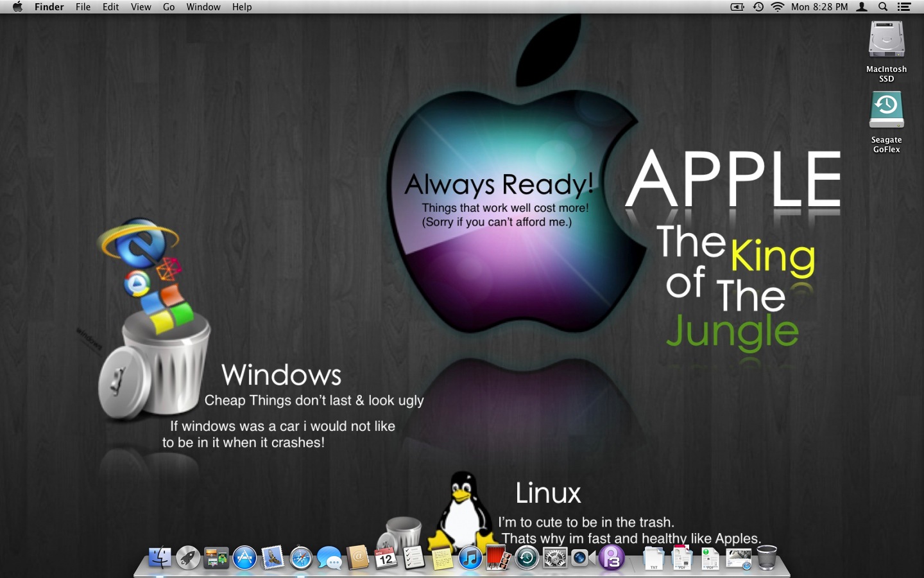Viewport: 924px width, 578px height.
Task: Open the Finder menu
Action: pyautogui.click(x=49, y=7)
